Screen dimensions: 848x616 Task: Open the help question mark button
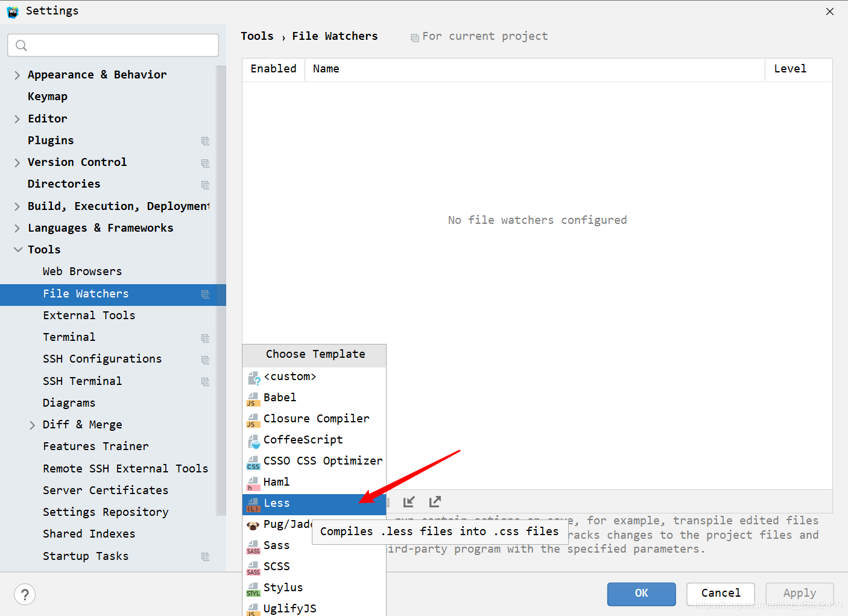click(25, 595)
